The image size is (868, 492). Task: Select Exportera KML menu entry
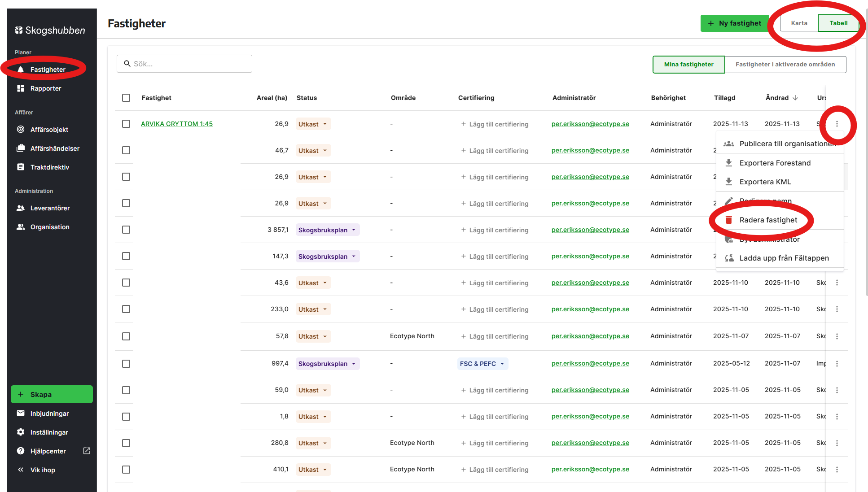(765, 182)
